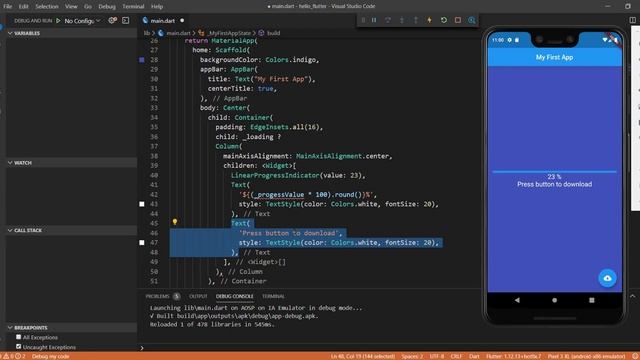Trigger hot reload lightning bolt
Image resolution: width=640 pixels, height=360 pixels.
429,20
